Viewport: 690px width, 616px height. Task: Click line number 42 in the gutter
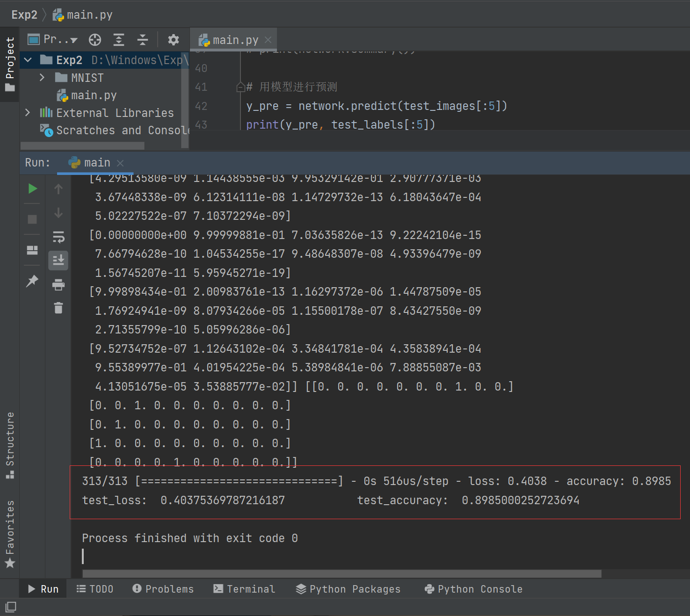[x=201, y=106]
